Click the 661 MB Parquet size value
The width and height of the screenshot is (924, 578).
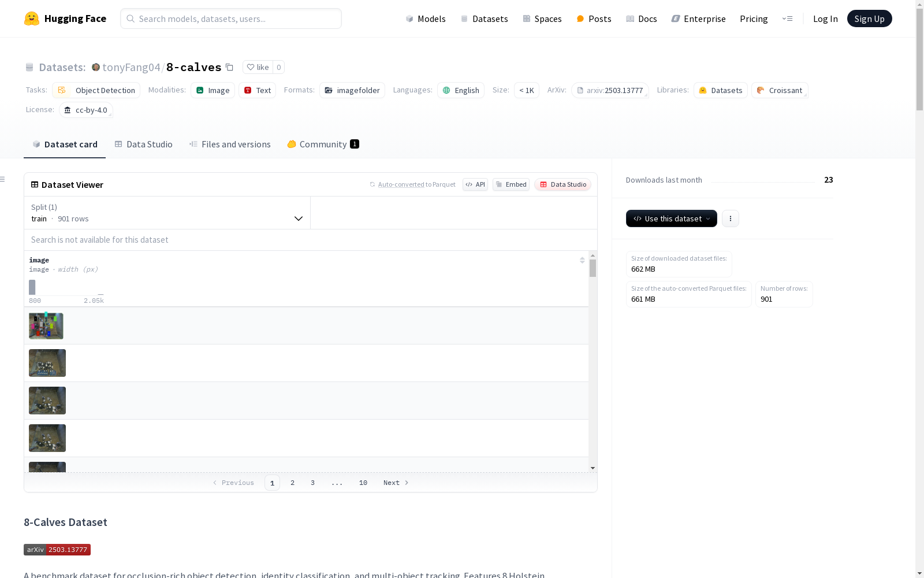(643, 299)
